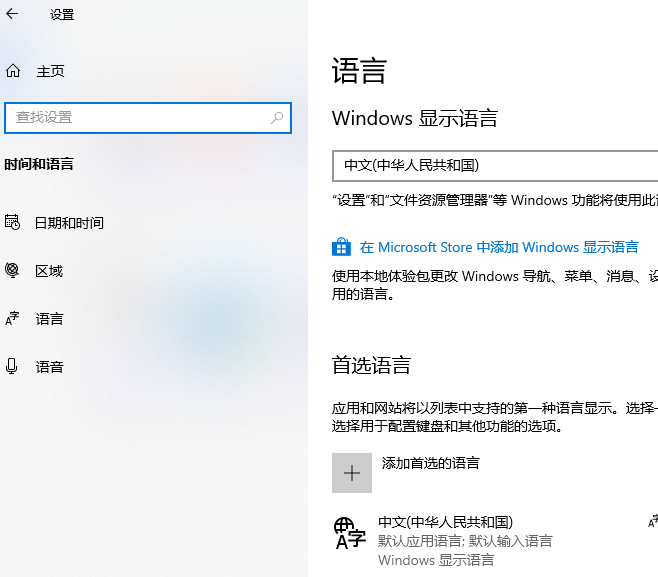The width and height of the screenshot is (658, 577).
Task: Click the back arrow icon
Action: [x=12, y=14]
